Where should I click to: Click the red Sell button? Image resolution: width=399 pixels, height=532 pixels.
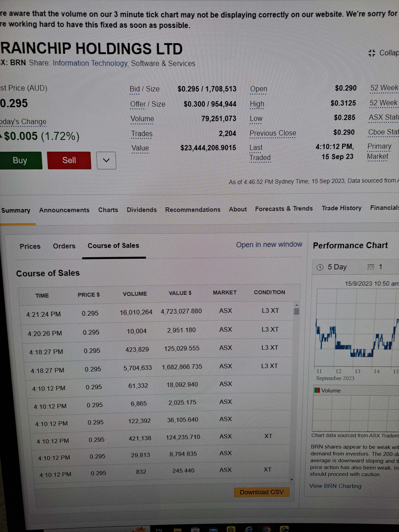pos(69,160)
